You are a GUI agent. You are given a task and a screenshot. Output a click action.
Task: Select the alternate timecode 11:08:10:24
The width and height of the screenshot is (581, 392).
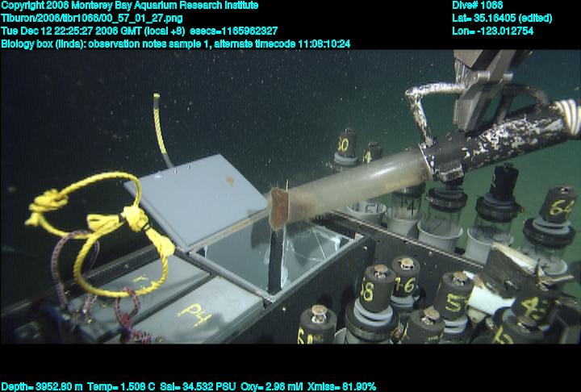click(x=282, y=44)
